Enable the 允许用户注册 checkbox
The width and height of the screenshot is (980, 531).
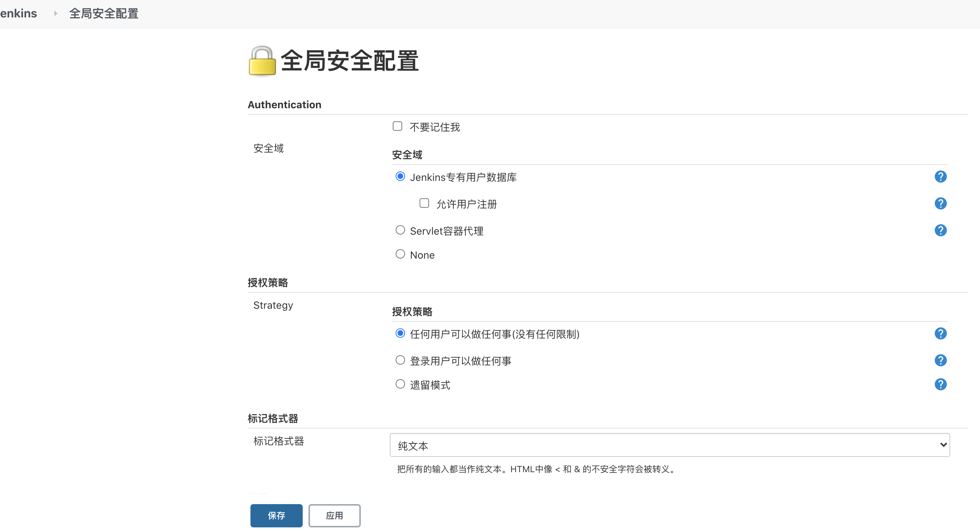[x=424, y=203]
